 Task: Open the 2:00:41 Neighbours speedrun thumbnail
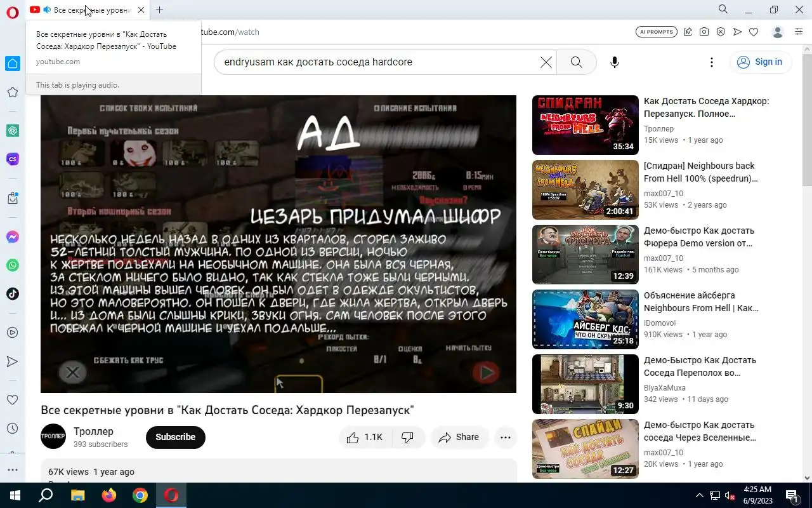pyautogui.click(x=585, y=190)
